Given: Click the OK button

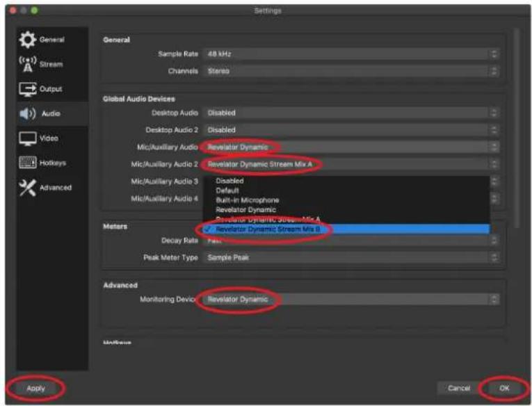Looking at the screenshot, I should (504, 389).
